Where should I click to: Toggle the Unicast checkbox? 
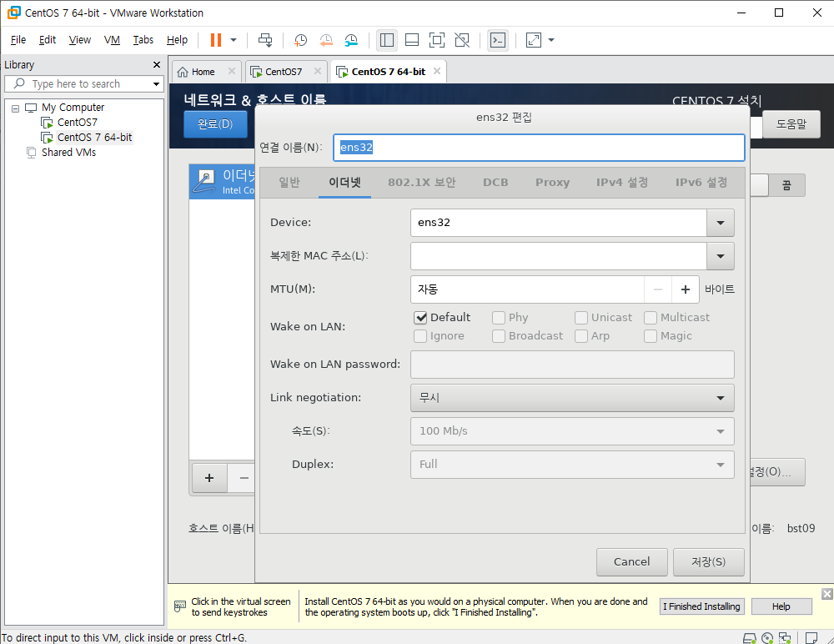[580, 318]
